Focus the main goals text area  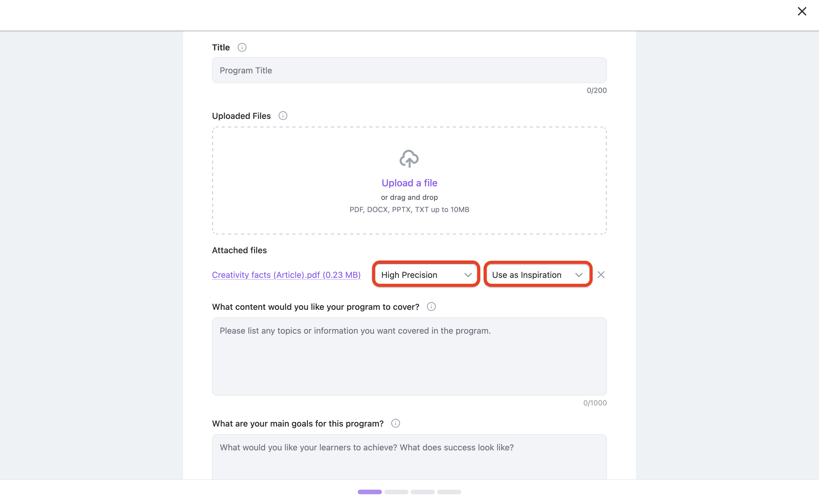point(409,457)
